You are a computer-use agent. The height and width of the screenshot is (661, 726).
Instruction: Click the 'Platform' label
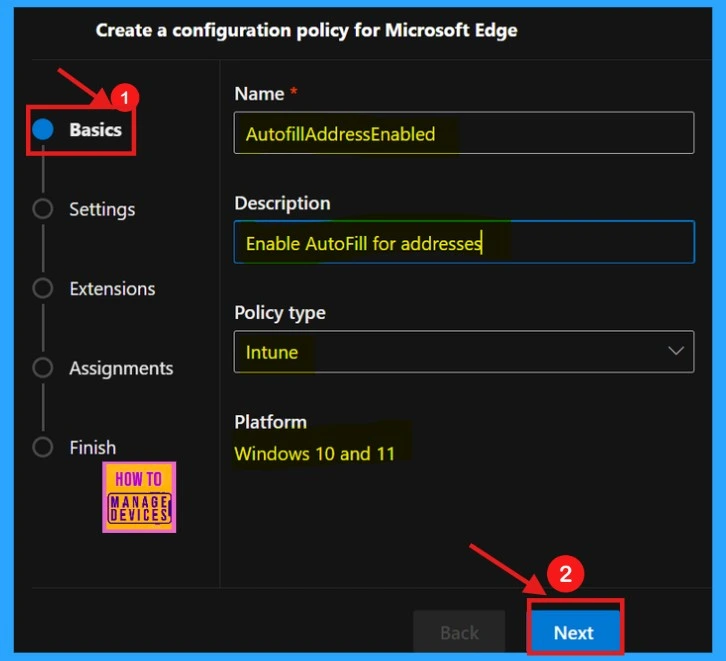coord(270,422)
